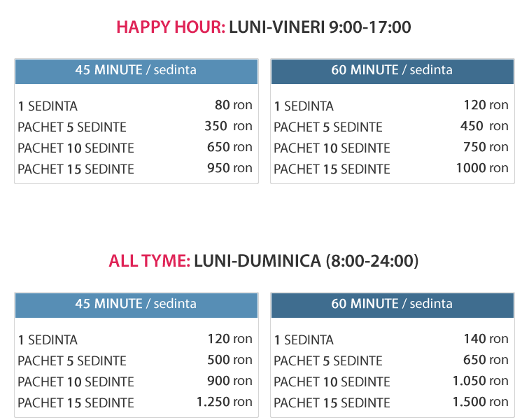This screenshot has height=420, width=529.
Task: Click LUNI-DUMINICA (8:00-24:00) schedule text
Action: [306, 261]
